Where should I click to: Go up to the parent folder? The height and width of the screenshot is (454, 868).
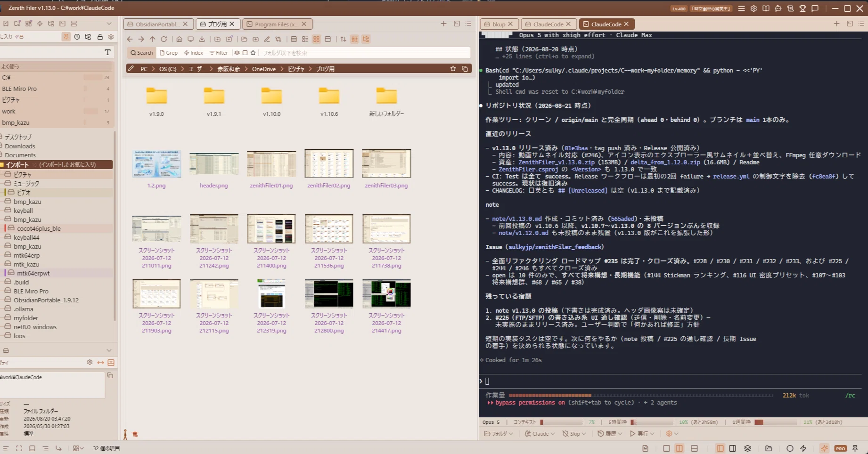click(152, 39)
